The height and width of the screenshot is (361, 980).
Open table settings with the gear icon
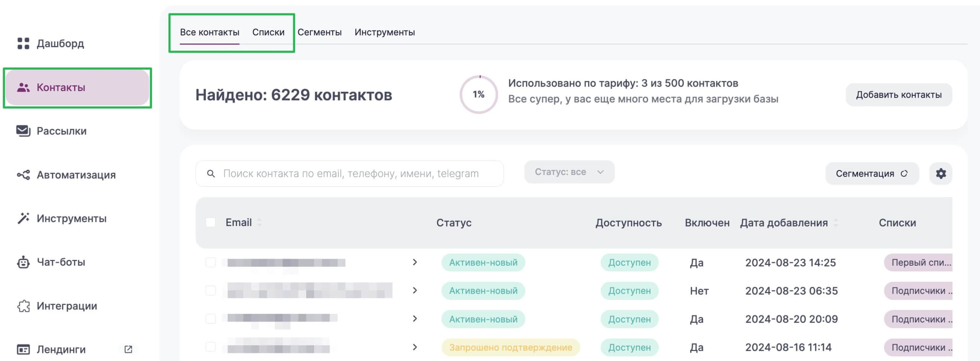pyautogui.click(x=941, y=173)
